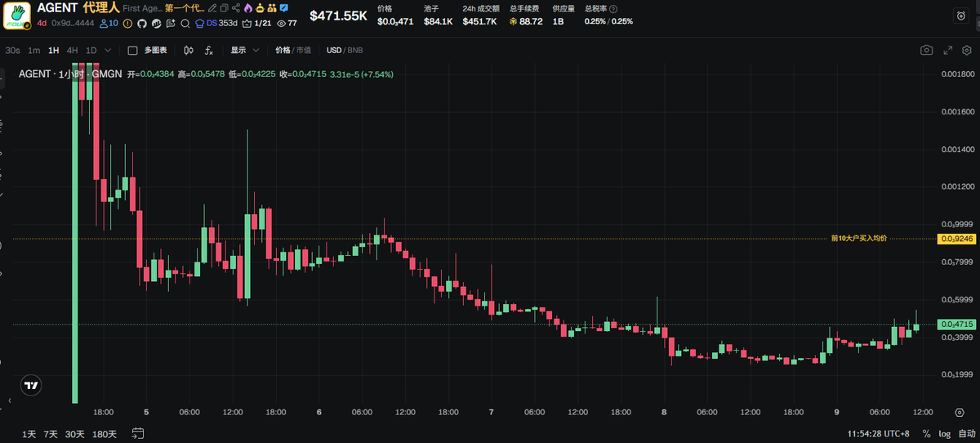Click the note-with-plus icon

click(171, 23)
